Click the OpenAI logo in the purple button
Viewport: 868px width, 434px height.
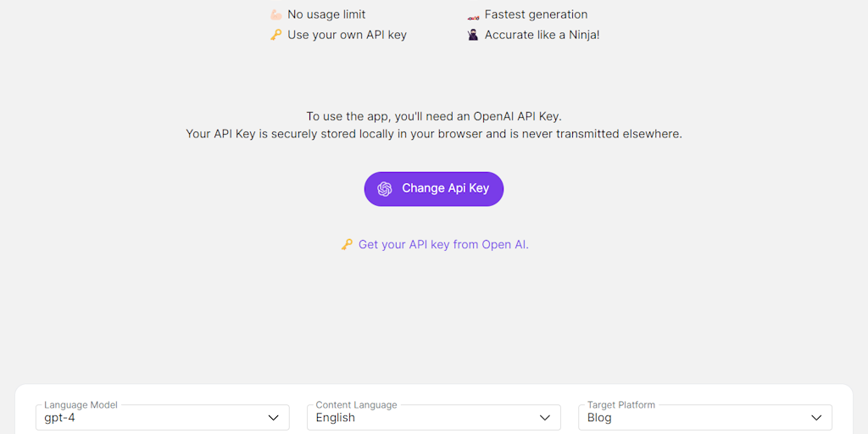(385, 189)
